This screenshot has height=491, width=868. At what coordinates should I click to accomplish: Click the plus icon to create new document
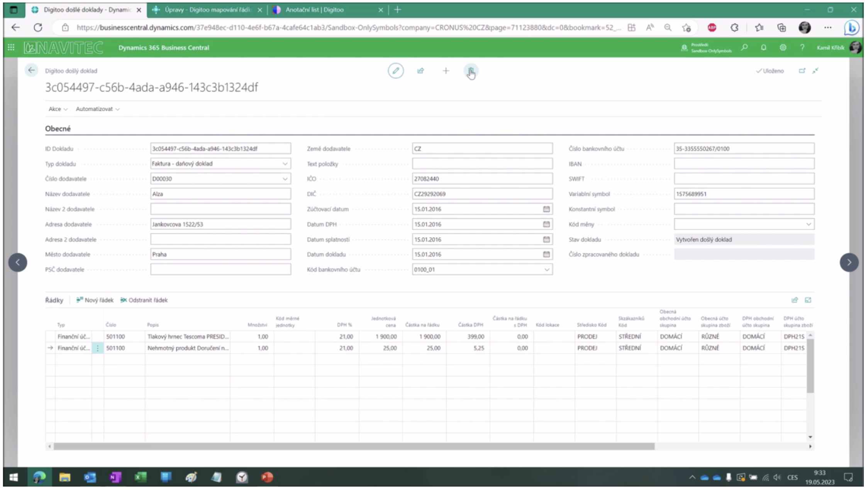[x=446, y=71]
